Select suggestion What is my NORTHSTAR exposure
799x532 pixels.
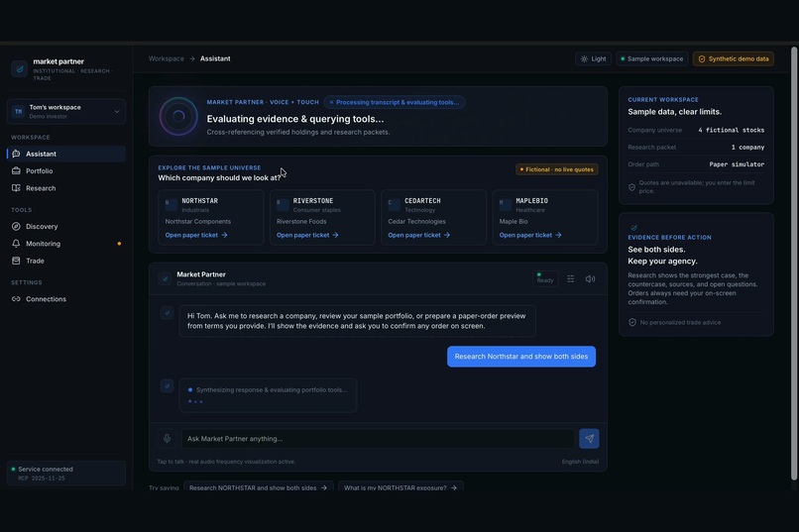pyautogui.click(x=400, y=486)
